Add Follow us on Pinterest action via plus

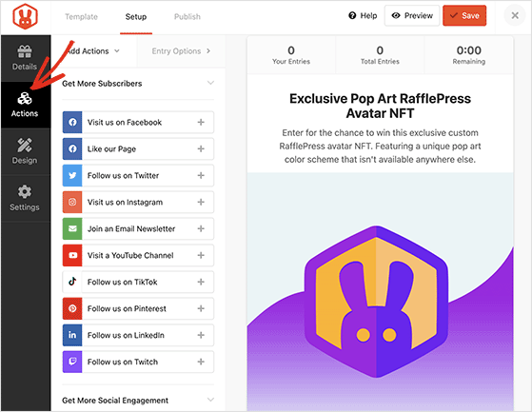pyautogui.click(x=201, y=308)
